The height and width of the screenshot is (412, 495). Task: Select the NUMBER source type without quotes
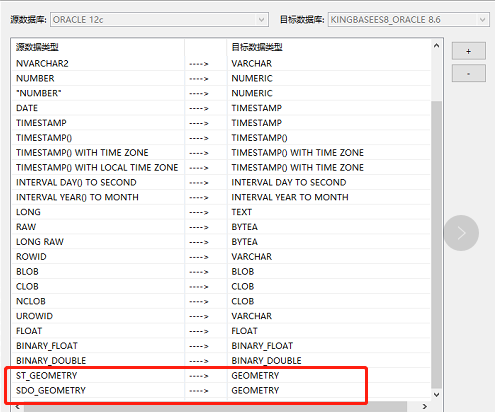pyautogui.click(x=35, y=78)
